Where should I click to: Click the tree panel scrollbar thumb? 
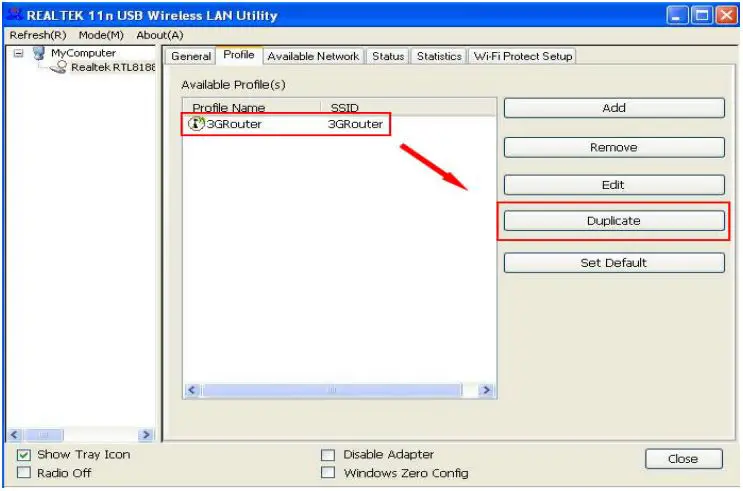(x=43, y=434)
